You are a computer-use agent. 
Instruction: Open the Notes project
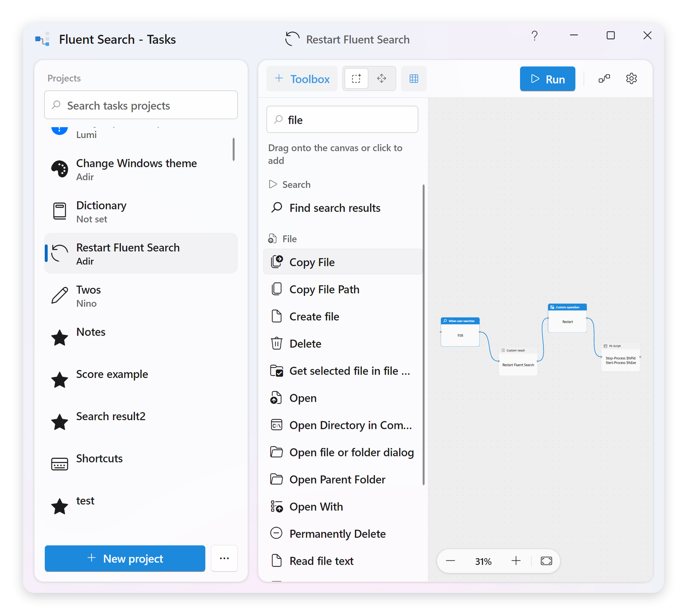pos(141,338)
